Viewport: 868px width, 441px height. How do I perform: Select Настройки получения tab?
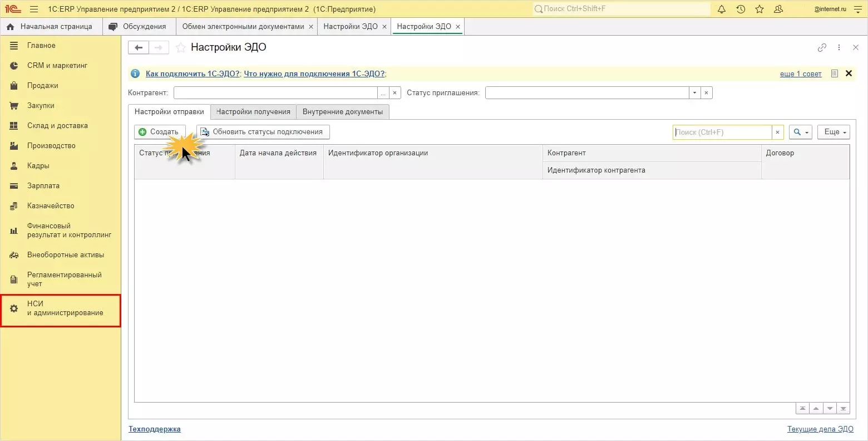tap(253, 112)
